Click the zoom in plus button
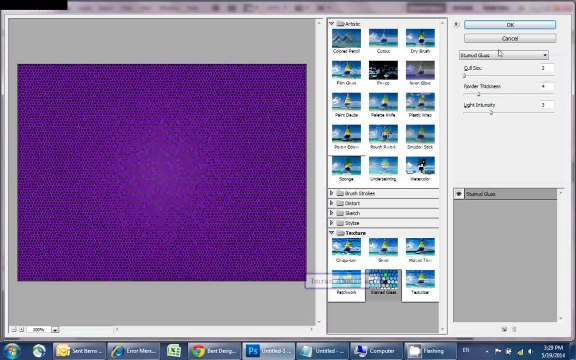This screenshot has width=576, height=360. [x=21, y=330]
